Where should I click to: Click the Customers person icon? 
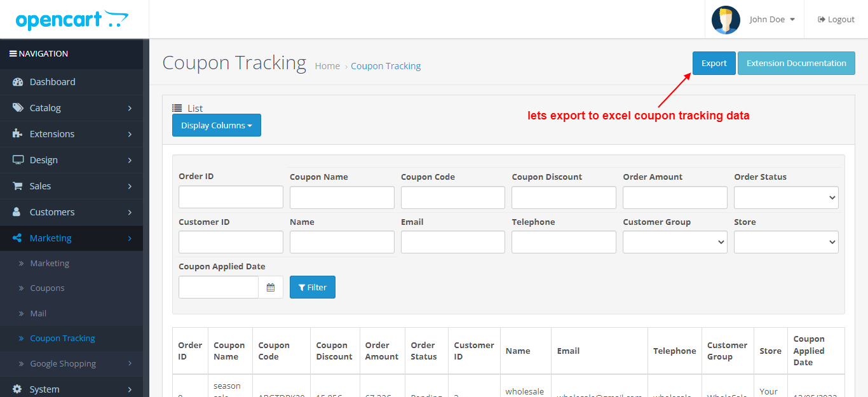[18, 212]
